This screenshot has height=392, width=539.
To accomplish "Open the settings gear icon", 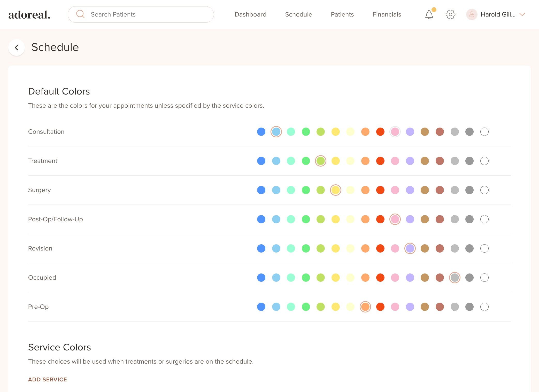I will [450, 14].
